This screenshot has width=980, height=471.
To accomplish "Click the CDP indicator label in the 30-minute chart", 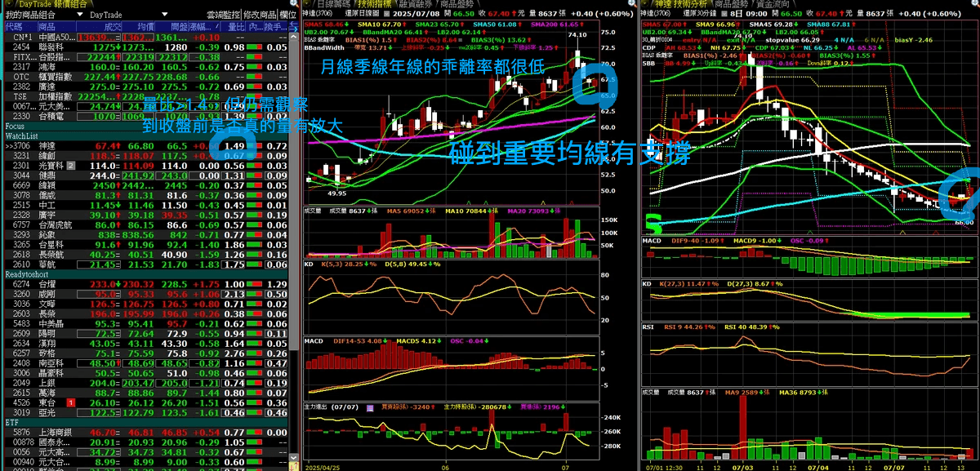I will pos(650,47).
